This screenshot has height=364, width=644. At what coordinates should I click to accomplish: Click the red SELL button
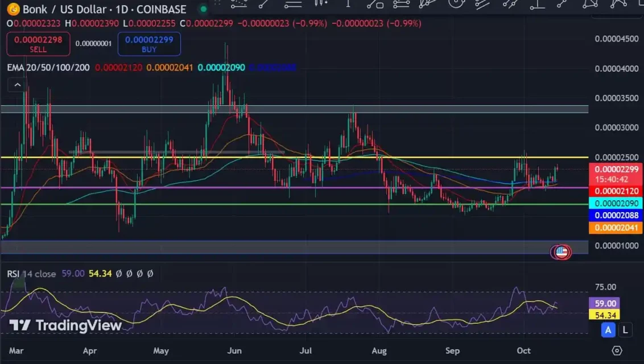click(x=38, y=44)
